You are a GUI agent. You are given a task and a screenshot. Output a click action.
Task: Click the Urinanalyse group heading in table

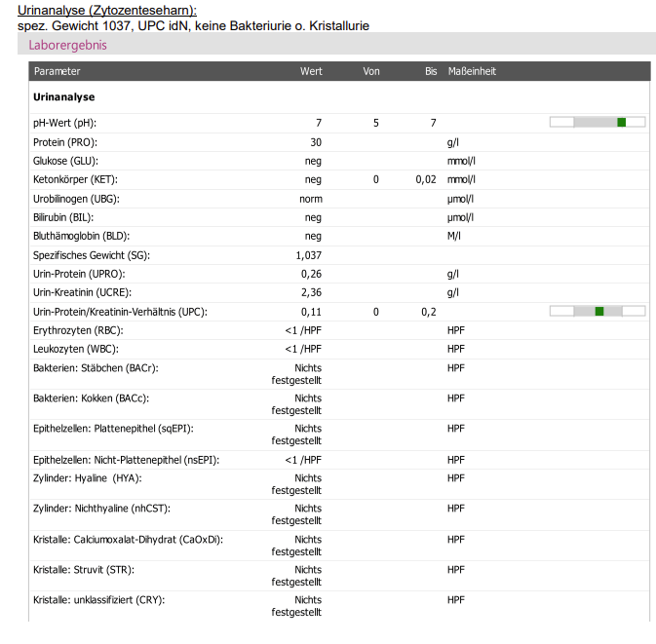pyautogui.click(x=64, y=97)
